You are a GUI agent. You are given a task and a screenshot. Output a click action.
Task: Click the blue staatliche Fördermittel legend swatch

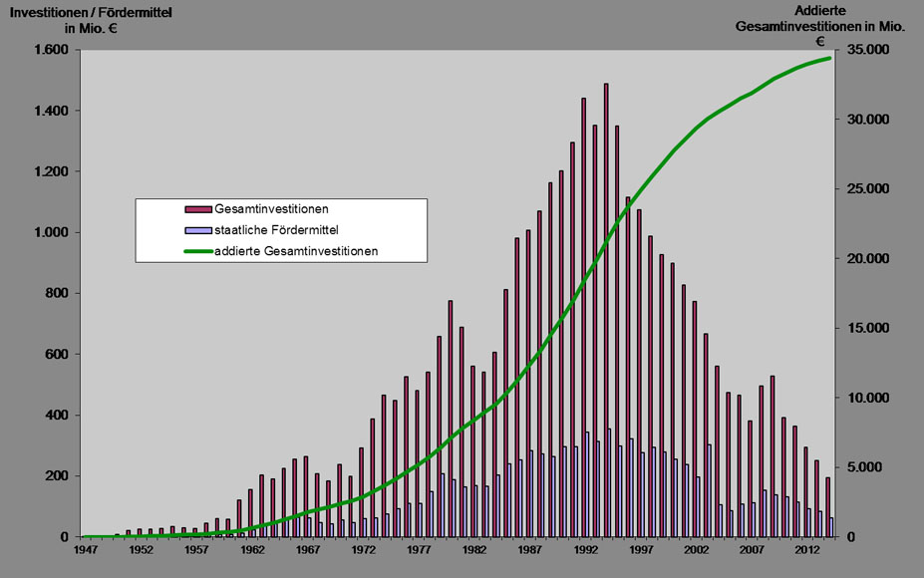tap(198, 230)
